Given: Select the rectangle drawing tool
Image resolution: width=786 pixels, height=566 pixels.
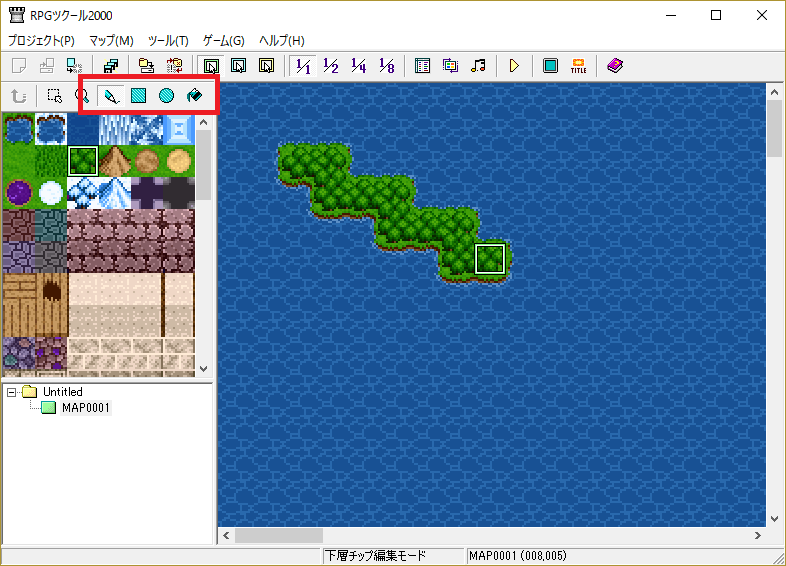Looking at the screenshot, I should click(139, 96).
